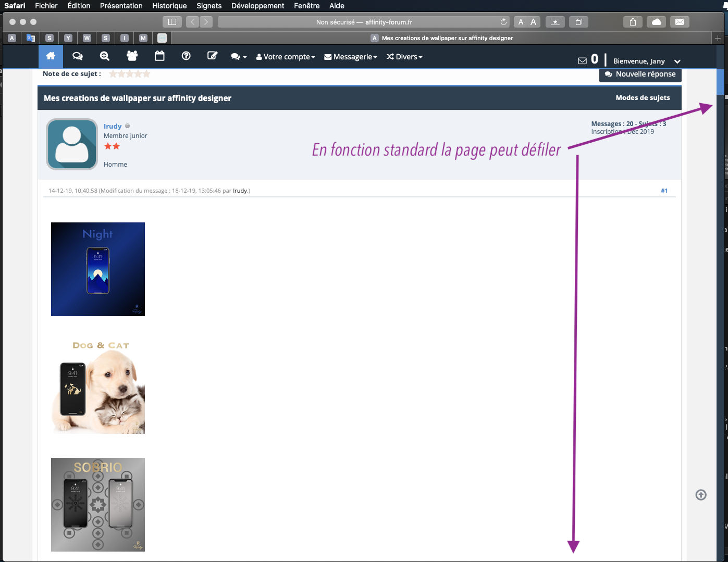This screenshot has height=562, width=728.
Task: Click the Safari share button
Action: pyautogui.click(x=633, y=22)
